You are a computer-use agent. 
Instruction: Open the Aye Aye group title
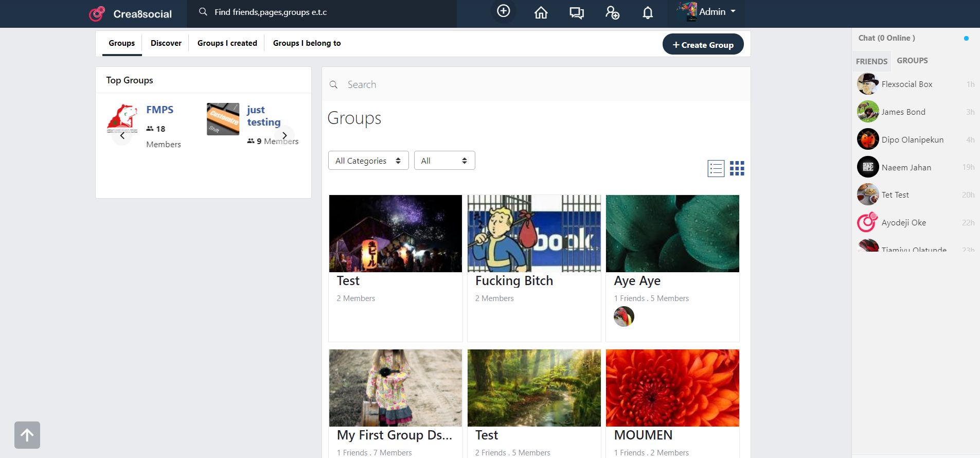[637, 281]
